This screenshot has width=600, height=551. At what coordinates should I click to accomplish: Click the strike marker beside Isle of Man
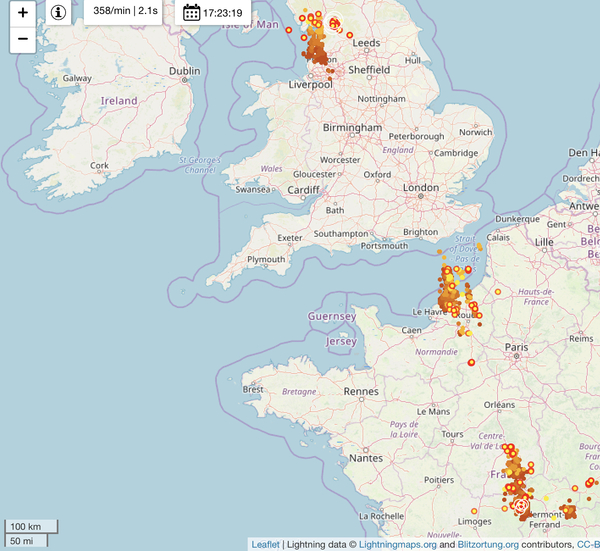pos(288,30)
